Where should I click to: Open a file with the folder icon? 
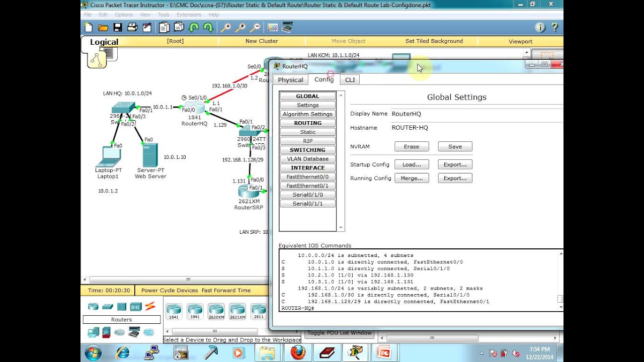click(x=103, y=28)
